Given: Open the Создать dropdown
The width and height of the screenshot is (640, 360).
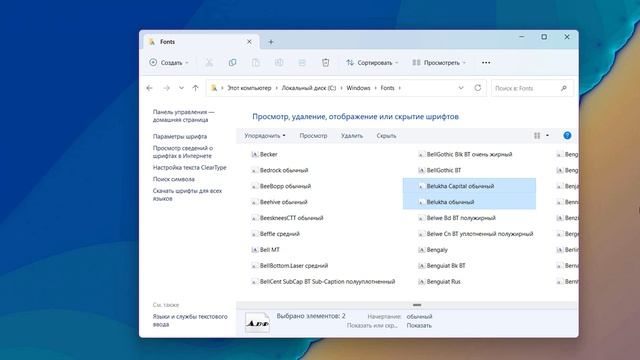Looking at the screenshot, I should pos(169,63).
